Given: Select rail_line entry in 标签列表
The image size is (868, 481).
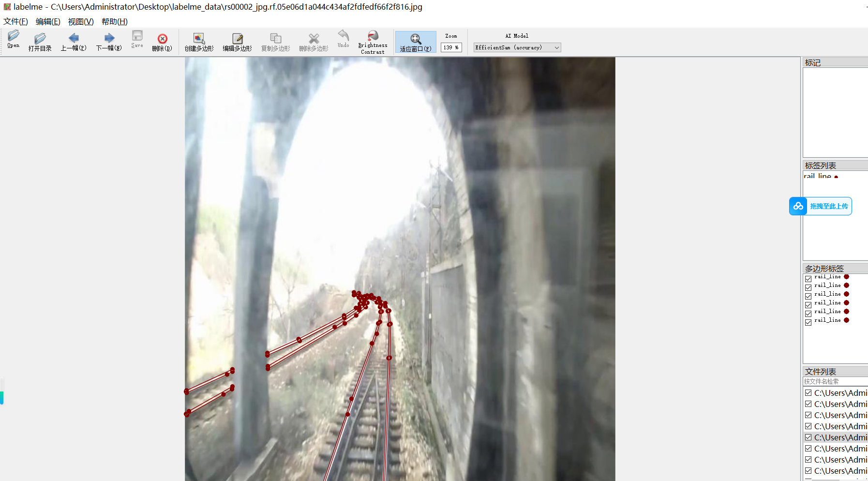Looking at the screenshot, I should [818, 176].
